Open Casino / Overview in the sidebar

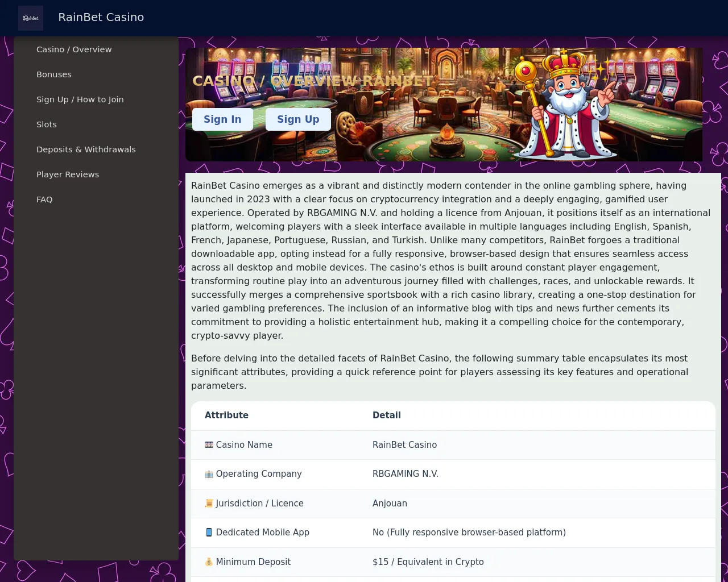(74, 49)
